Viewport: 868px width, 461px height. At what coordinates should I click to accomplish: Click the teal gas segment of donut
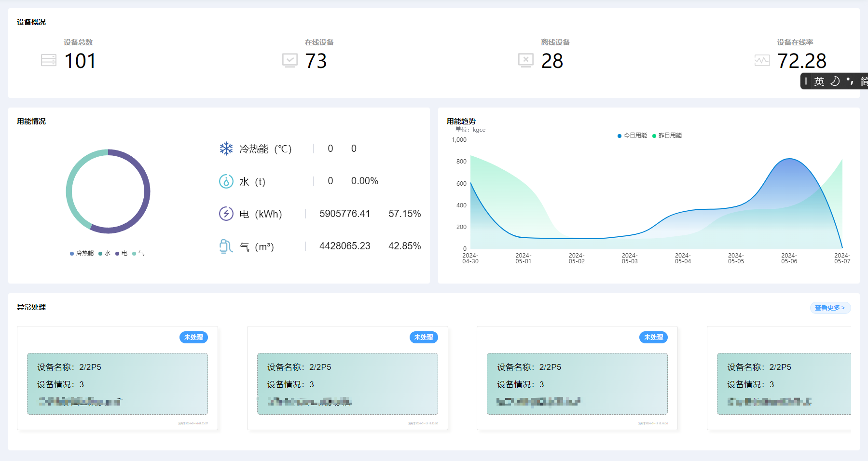(x=69, y=188)
